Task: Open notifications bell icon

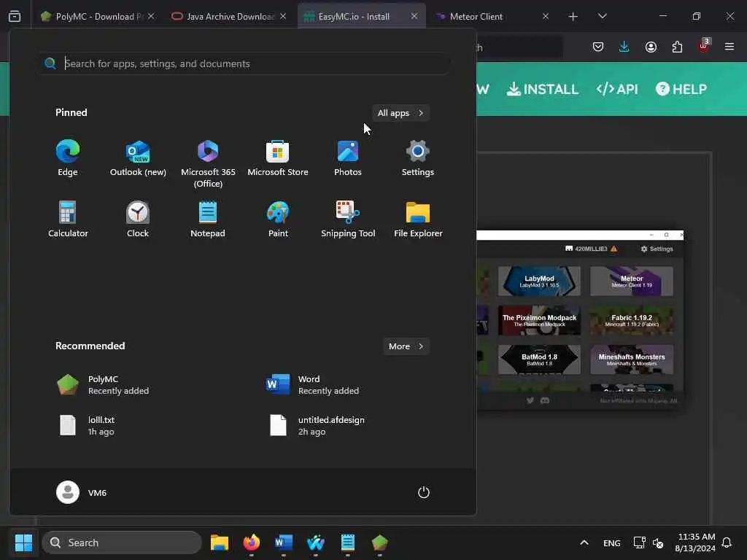Action: [727, 542]
